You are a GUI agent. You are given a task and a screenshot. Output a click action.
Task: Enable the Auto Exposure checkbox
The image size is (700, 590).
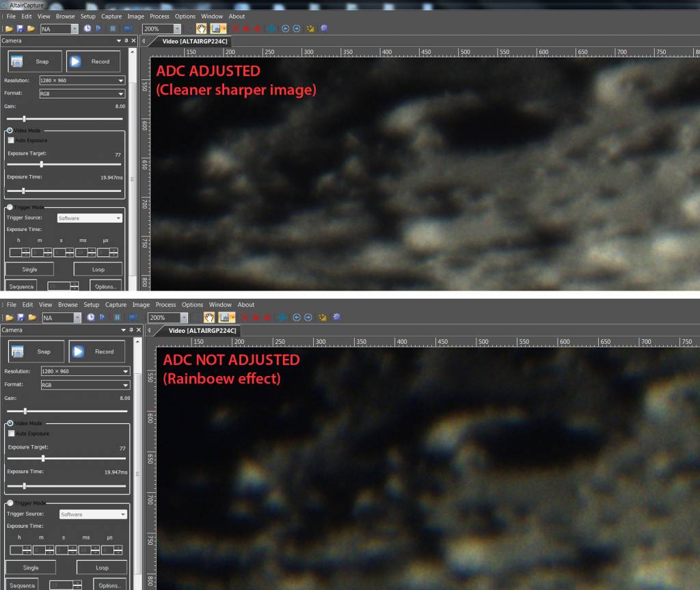(10, 139)
